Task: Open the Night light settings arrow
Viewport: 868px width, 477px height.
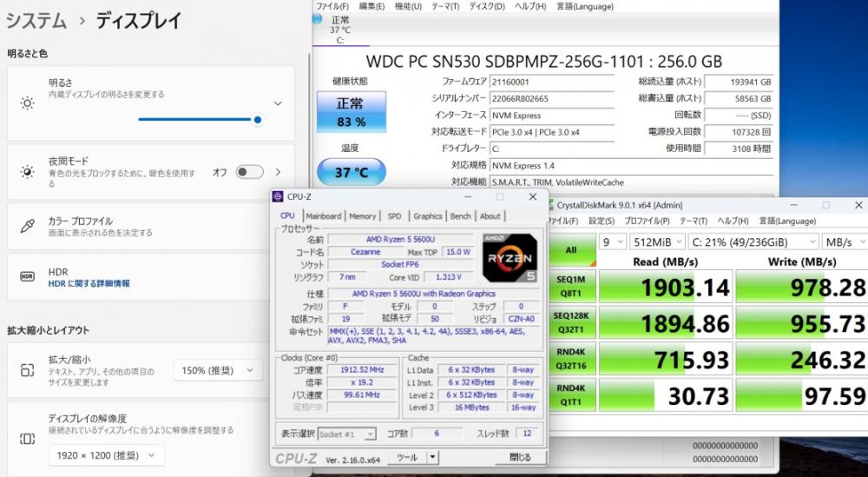Action: [x=278, y=172]
